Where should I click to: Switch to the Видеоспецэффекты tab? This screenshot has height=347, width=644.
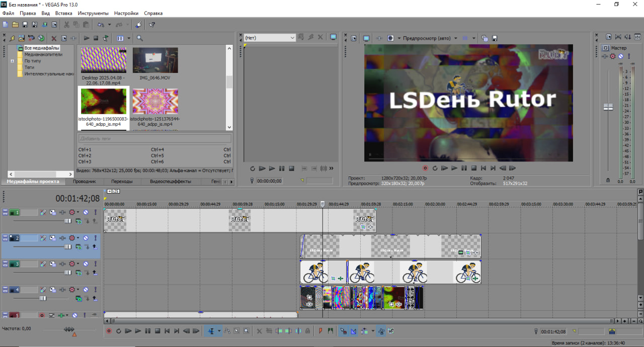(170, 182)
